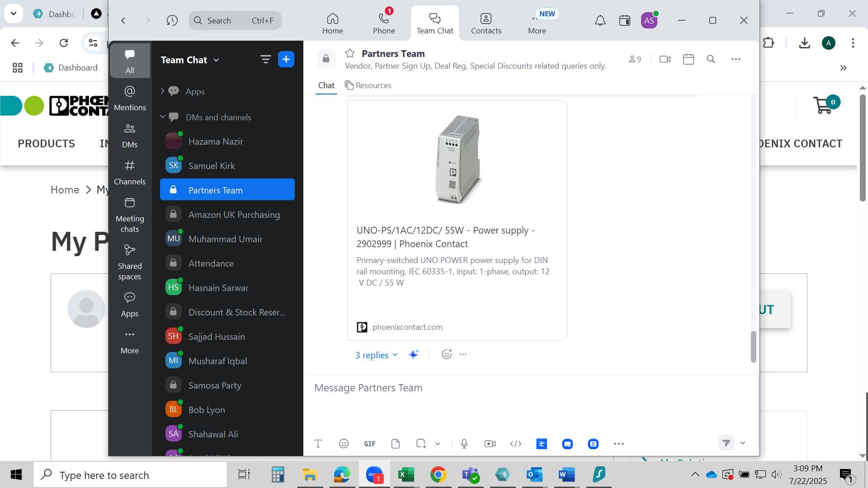Open AI Companion sparkle on message
This screenshot has width=868, height=488.
click(413, 355)
